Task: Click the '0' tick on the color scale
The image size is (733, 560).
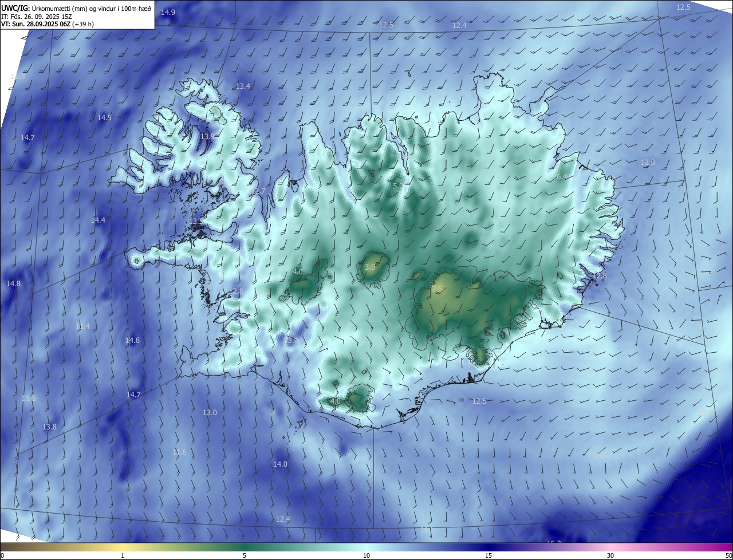Action: pyautogui.click(x=2, y=555)
